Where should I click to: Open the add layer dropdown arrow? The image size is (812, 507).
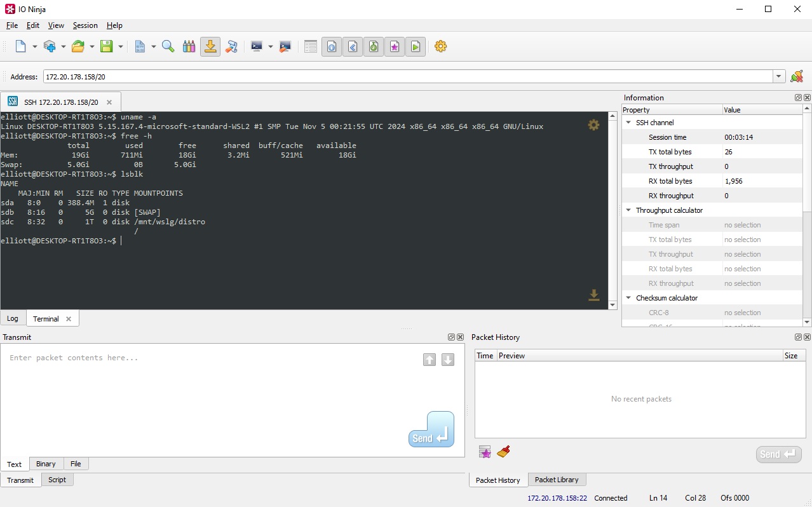63,46
